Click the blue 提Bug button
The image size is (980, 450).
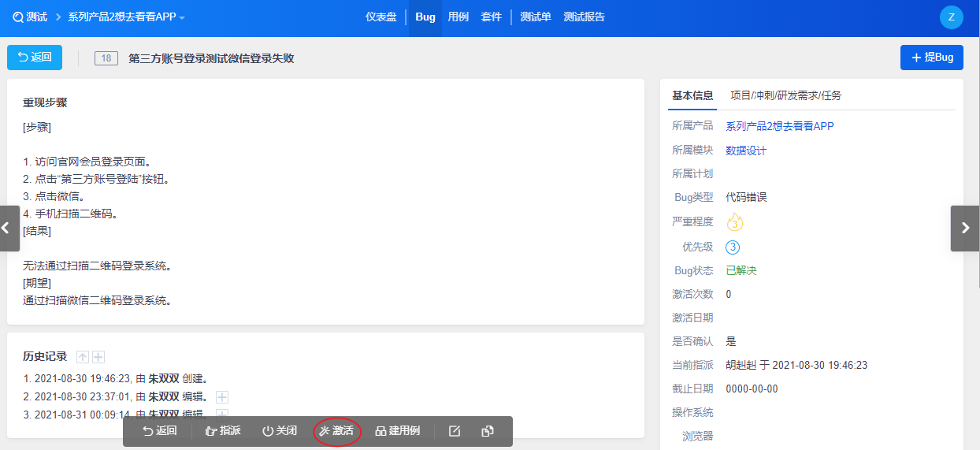931,58
